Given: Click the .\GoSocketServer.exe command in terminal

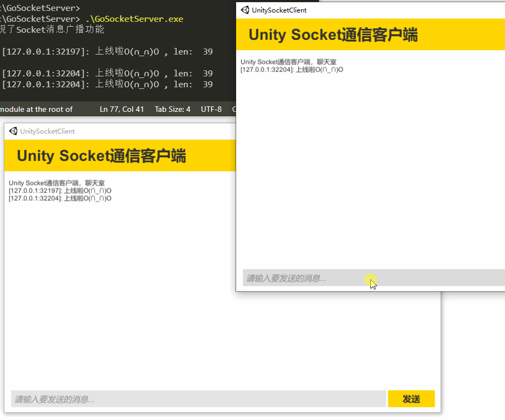Looking at the screenshot, I should pos(135,19).
